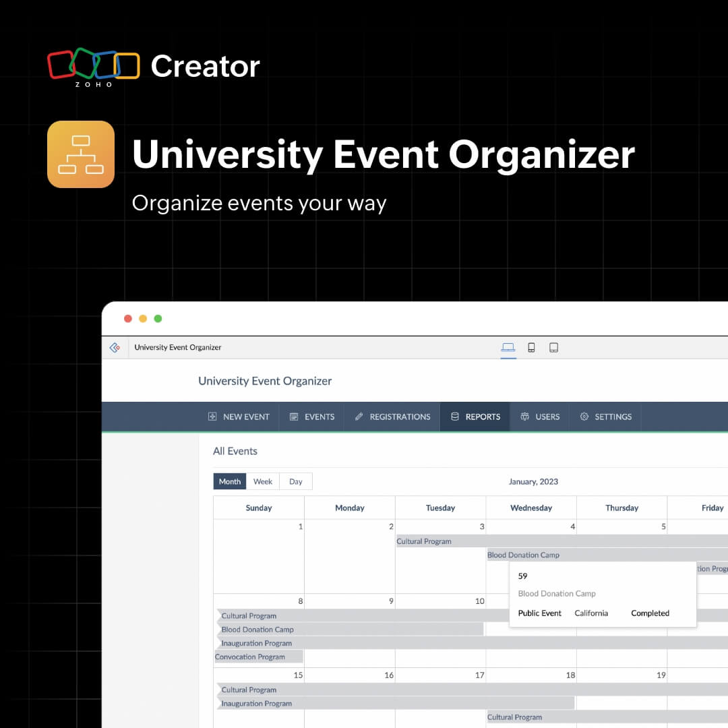Switch to phone preview icon
728x728 pixels.
tap(531, 346)
